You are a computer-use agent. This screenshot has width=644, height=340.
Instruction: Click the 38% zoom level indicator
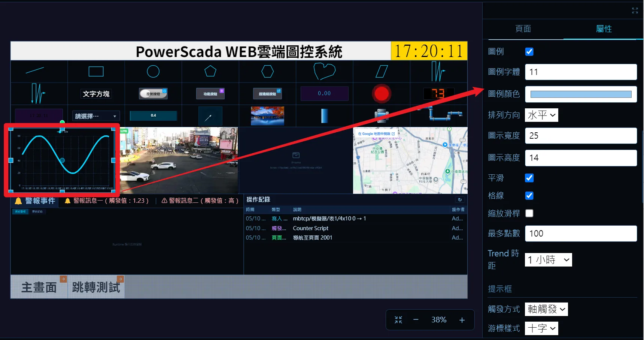point(439,320)
